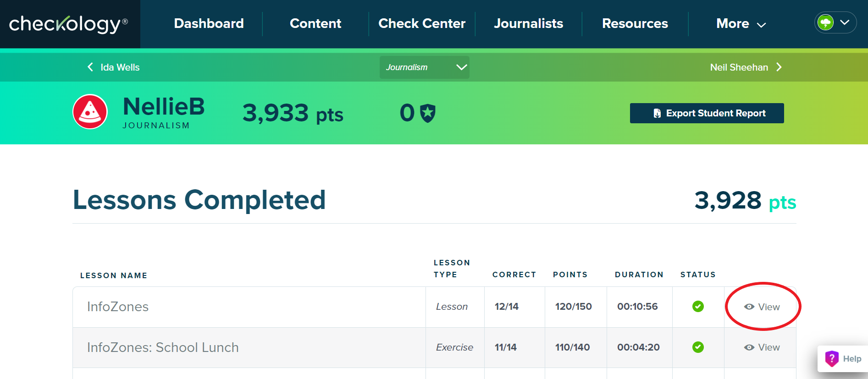This screenshot has width=868, height=379.
Task: Click the purple Help question icon
Action: [x=832, y=358]
